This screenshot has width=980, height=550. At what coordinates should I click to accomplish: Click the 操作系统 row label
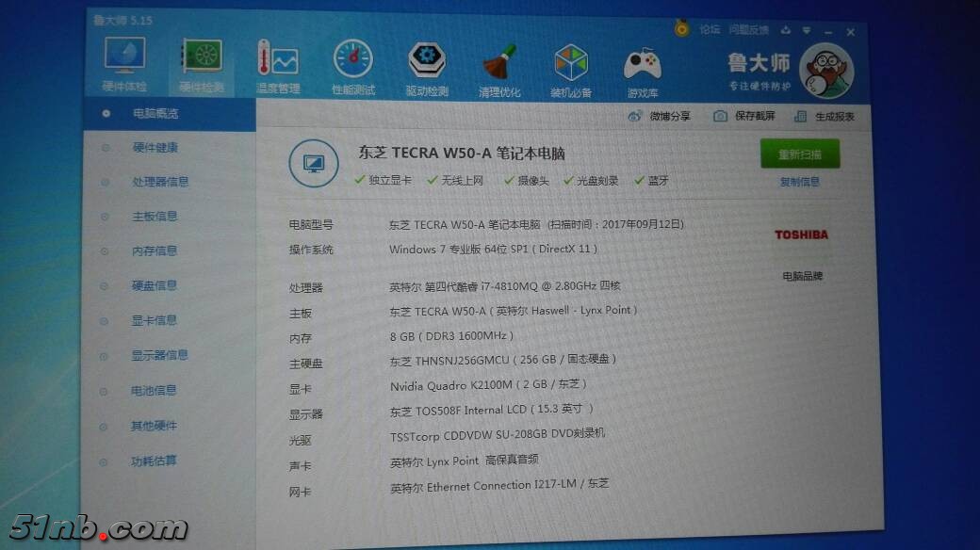click(311, 250)
